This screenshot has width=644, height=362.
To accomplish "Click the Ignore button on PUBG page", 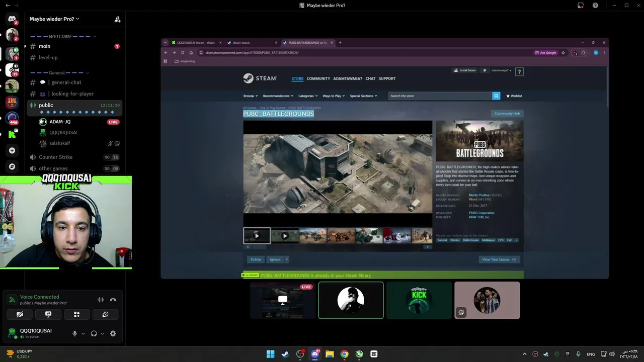I will click(x=275, y=259).
